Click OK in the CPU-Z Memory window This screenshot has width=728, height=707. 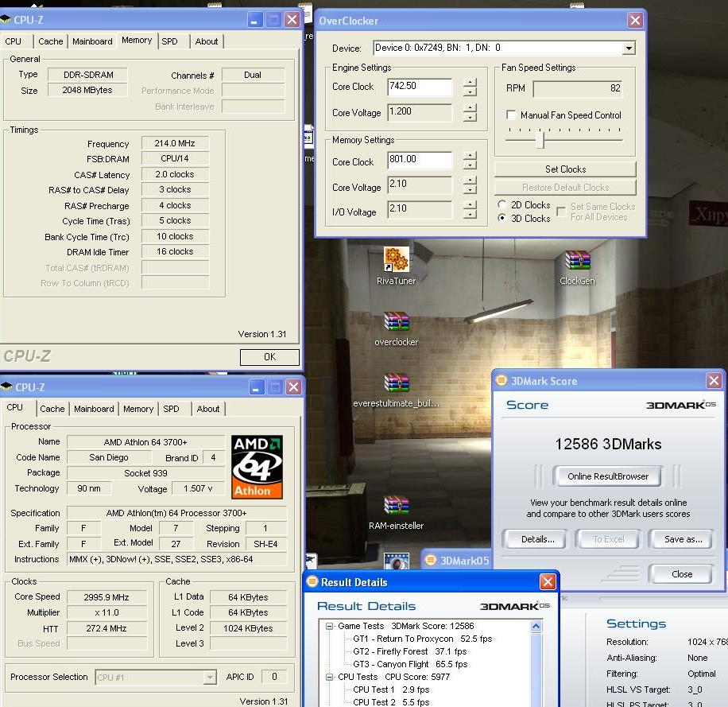point(269,357)
